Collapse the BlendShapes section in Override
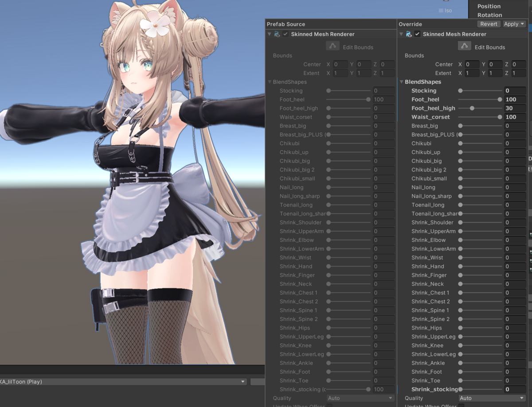This screenshot has height=407, width=532. pyautogui.click(x=402, y=81)
